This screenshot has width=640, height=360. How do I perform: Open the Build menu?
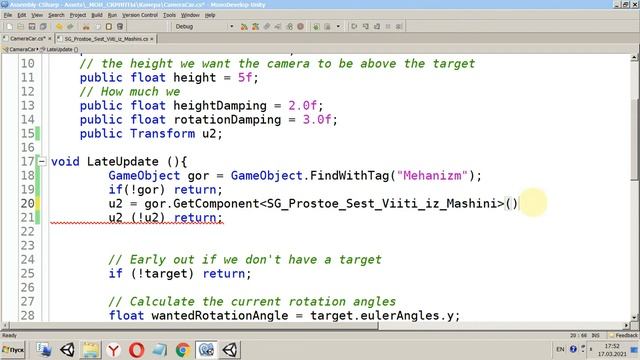click(97, 15)
